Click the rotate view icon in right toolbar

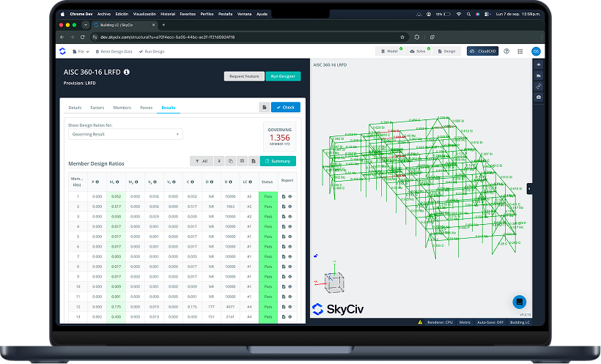pos(539,86)
